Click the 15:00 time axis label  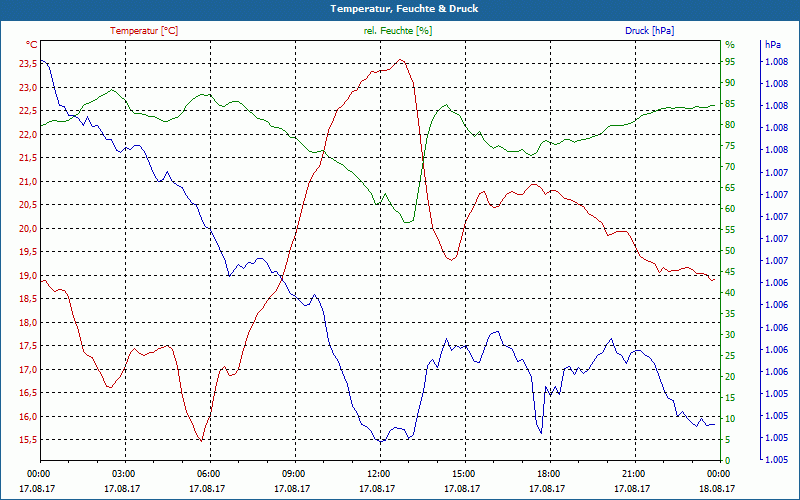pos(462,473)
